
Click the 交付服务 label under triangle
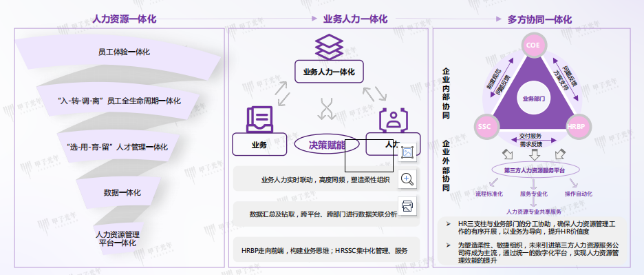click(x=530, y=136)
